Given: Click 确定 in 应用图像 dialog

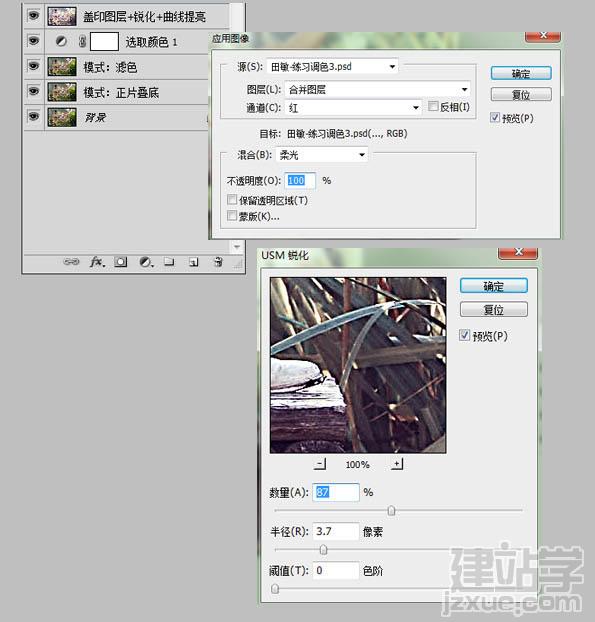Looking at the screenshot, I should tap(521, 73).
